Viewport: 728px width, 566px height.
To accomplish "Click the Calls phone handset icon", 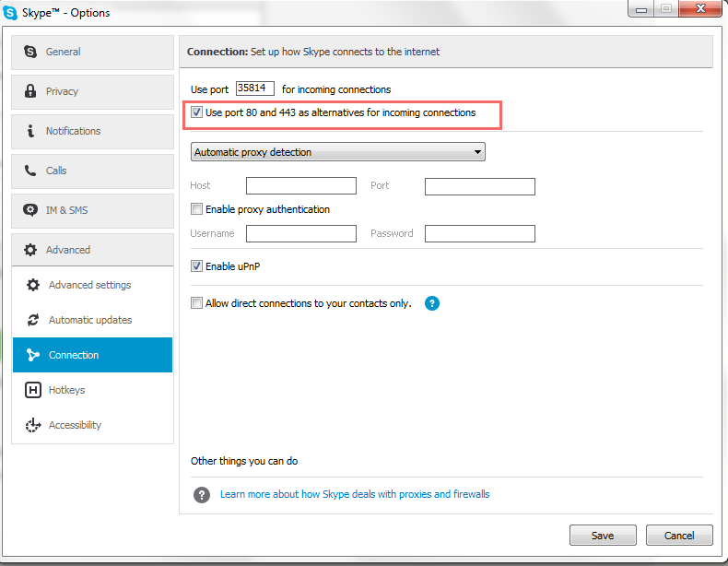I will pyautogui.click(x=30, y=171).
